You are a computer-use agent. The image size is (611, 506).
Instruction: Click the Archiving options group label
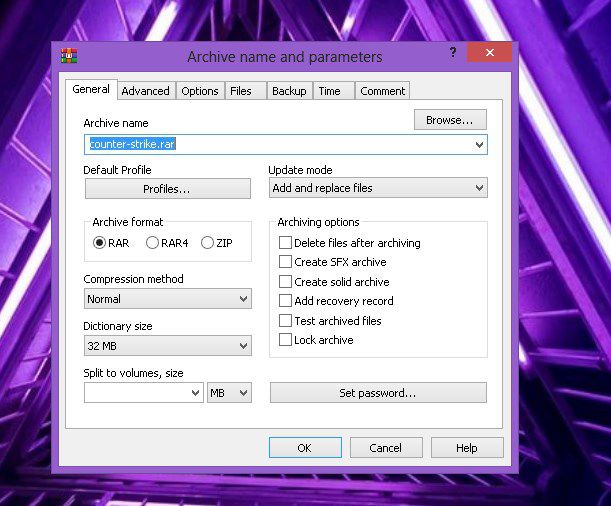pyautogui.click(x=318, y=222)
